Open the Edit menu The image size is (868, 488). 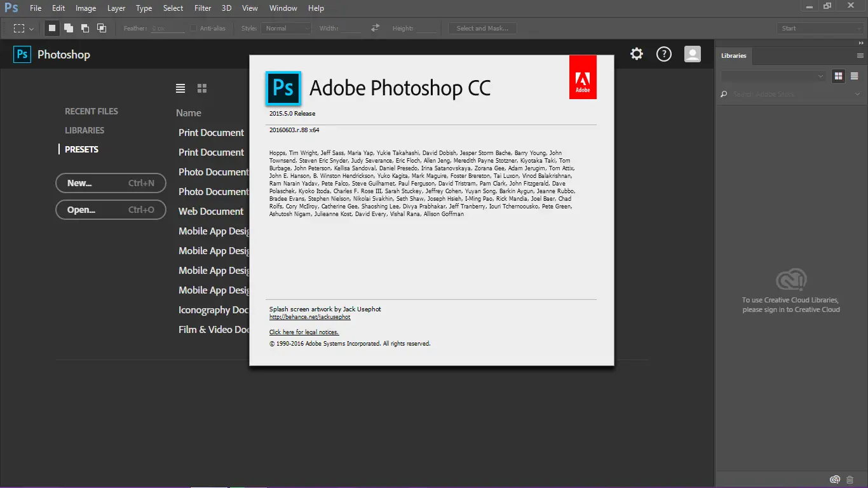coord(58,8)
